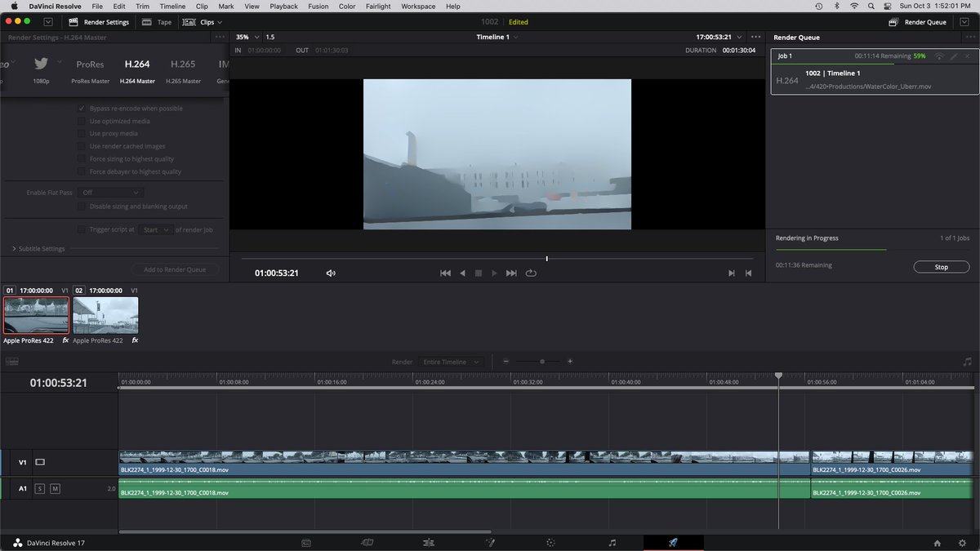This screenshot has height=551, width=980.
Task: Open Project Manager home icon
Action: click(x=938, y=543)
